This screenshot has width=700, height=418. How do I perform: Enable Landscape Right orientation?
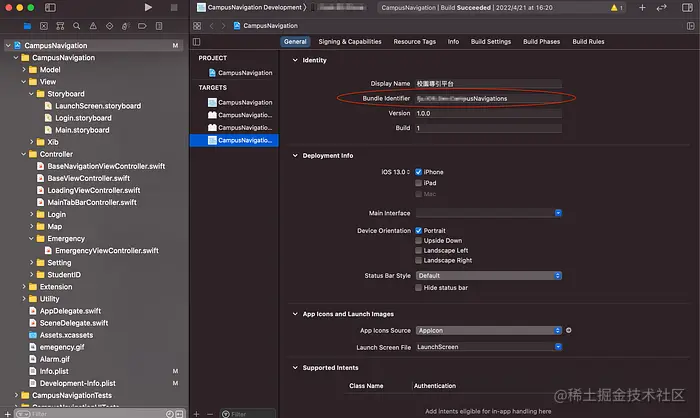419,260
